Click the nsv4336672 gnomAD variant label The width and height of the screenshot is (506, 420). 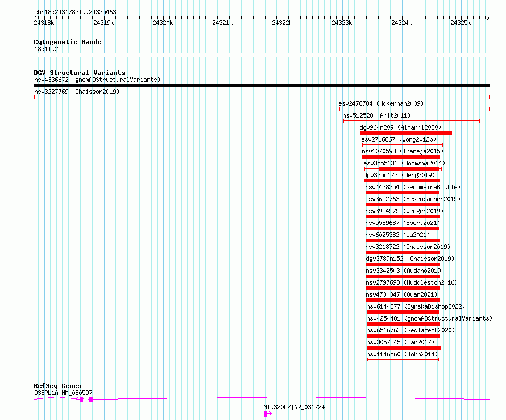pyautogui.click(x=97, y=80)
